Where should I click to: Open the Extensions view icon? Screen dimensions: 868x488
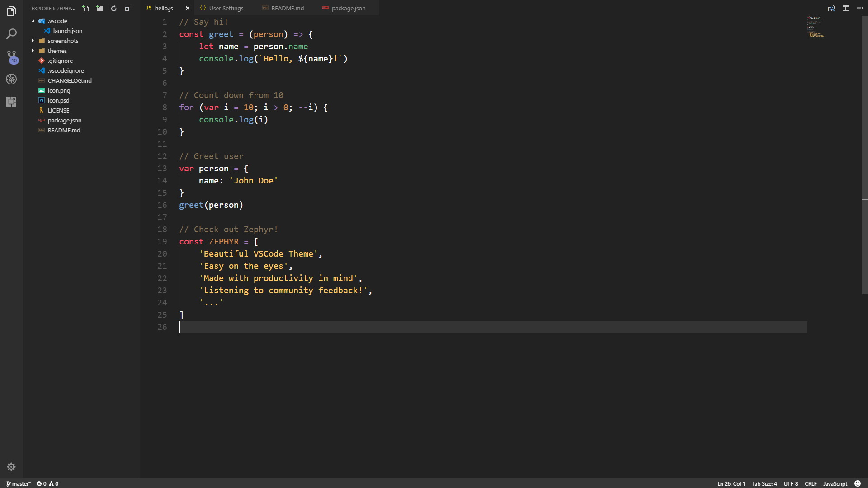[x=11, y=102]
